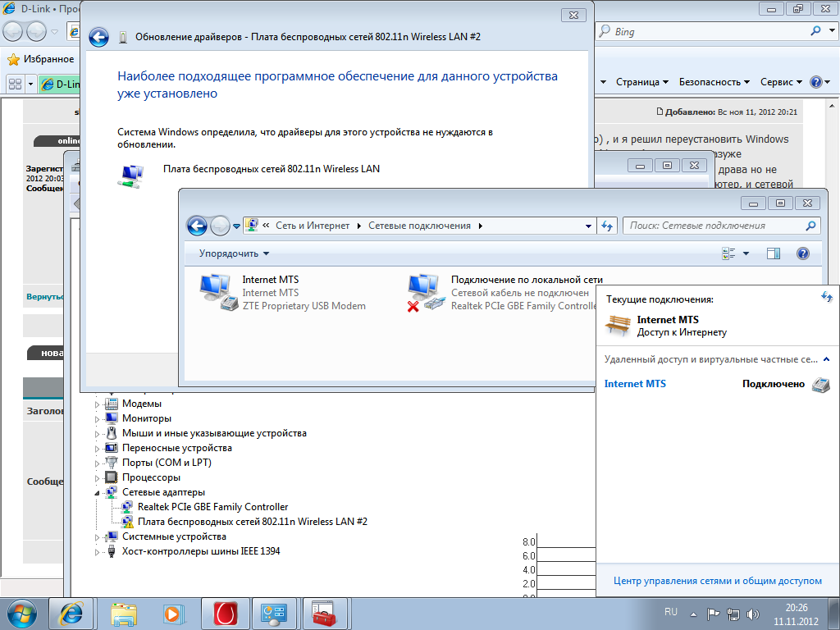Open Центр управления сетями и общим доступом link
The width and height of the screenshot is (840, 630).
tap(717, 581)
